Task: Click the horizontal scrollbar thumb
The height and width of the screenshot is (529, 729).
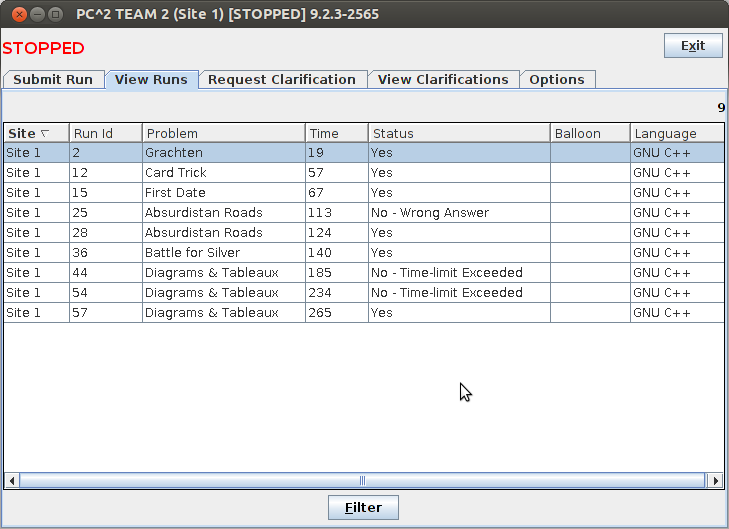Action: [362, 481]
